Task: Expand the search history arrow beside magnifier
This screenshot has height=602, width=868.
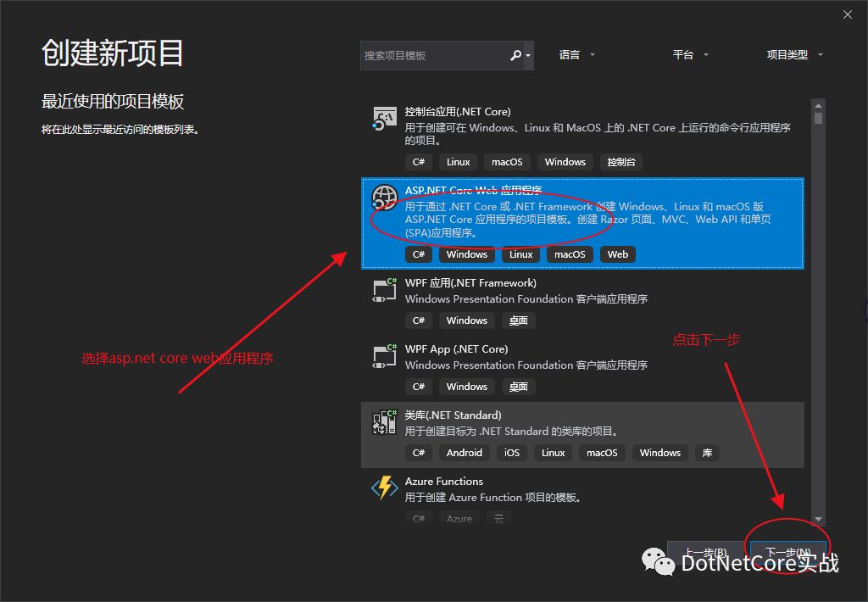Action: [x=528, y=56]
